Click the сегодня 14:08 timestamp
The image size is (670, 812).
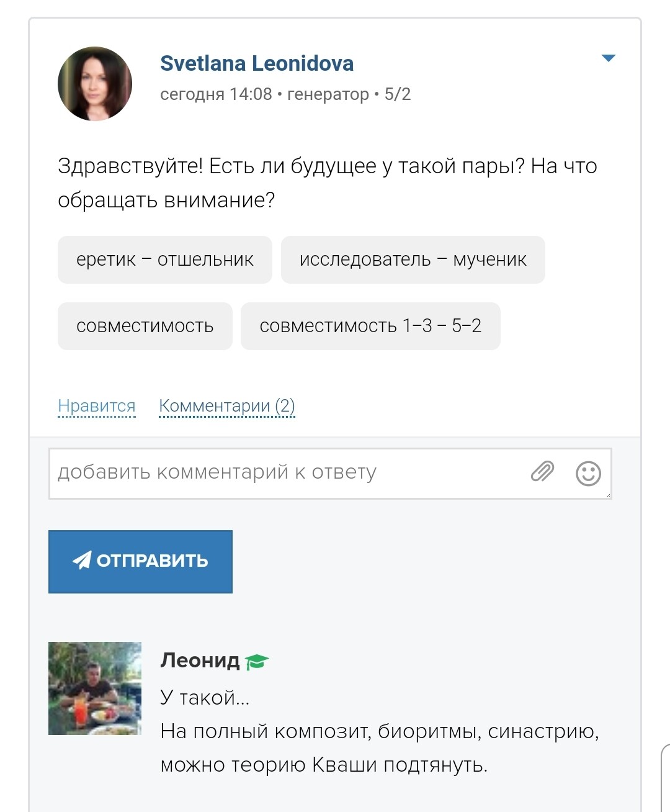[216, 94]
